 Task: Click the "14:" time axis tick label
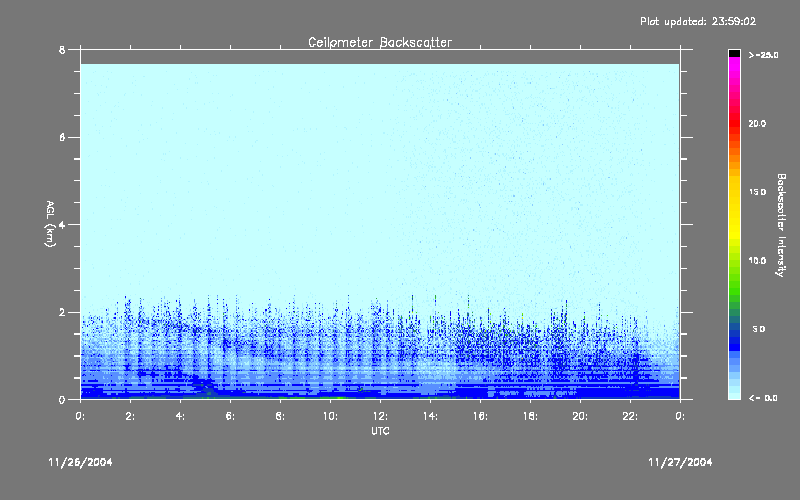[x=430, y=416]
